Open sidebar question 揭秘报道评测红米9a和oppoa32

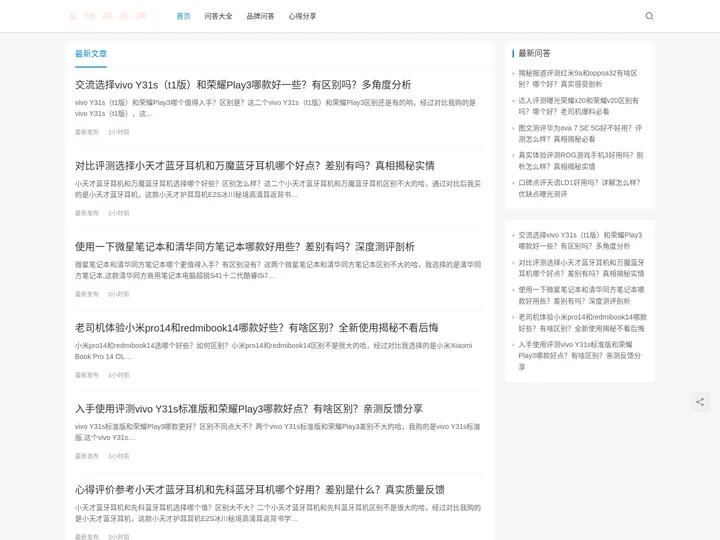click(578, 79)
